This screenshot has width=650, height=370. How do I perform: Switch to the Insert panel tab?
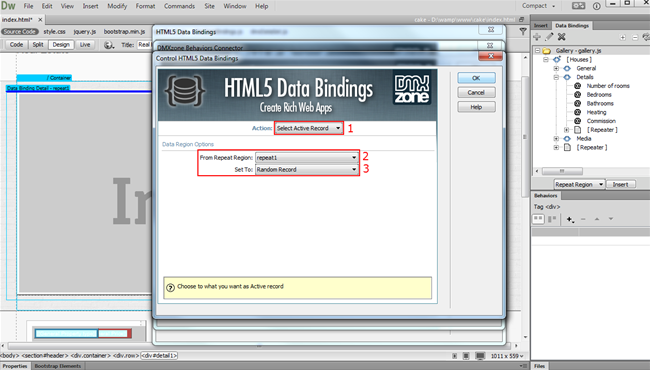coord(541,26)
